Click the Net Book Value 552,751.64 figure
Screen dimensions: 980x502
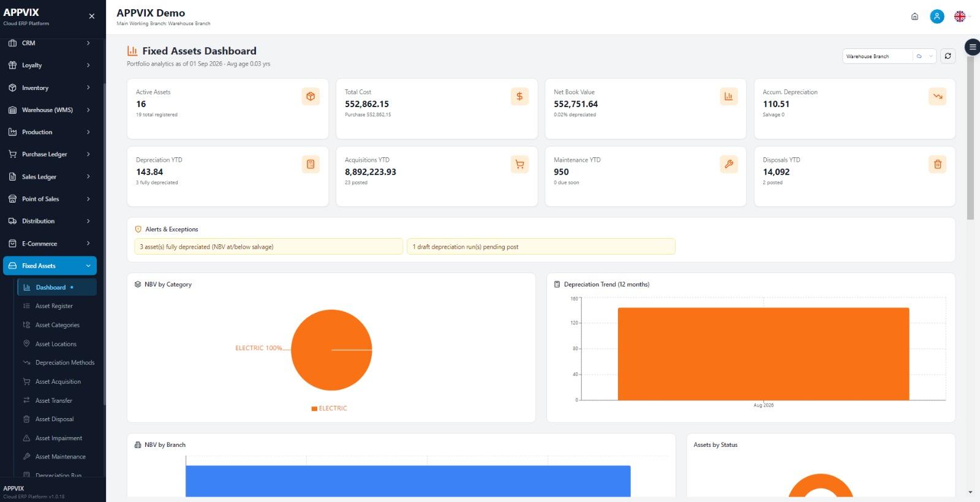point(576,104)
